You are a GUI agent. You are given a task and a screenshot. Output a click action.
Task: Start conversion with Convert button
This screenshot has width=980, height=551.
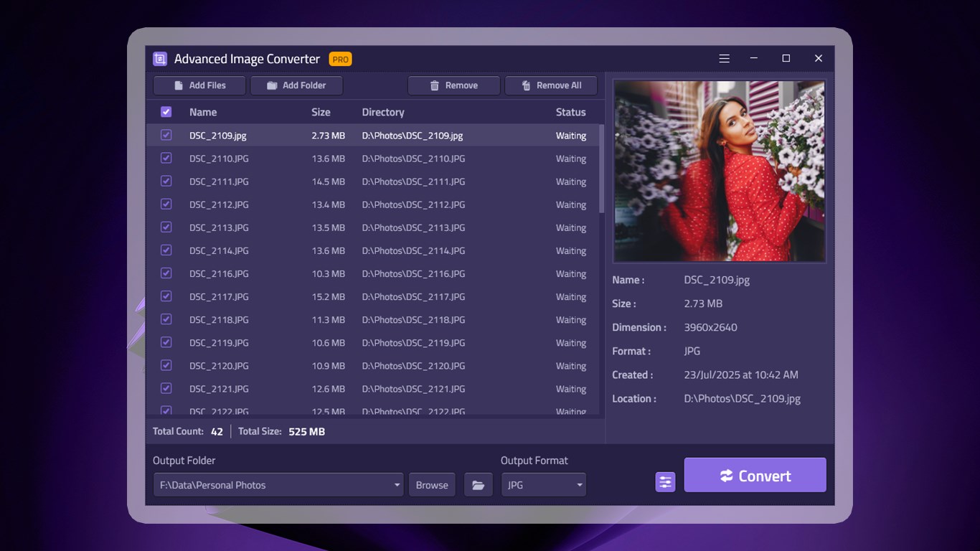755,475
